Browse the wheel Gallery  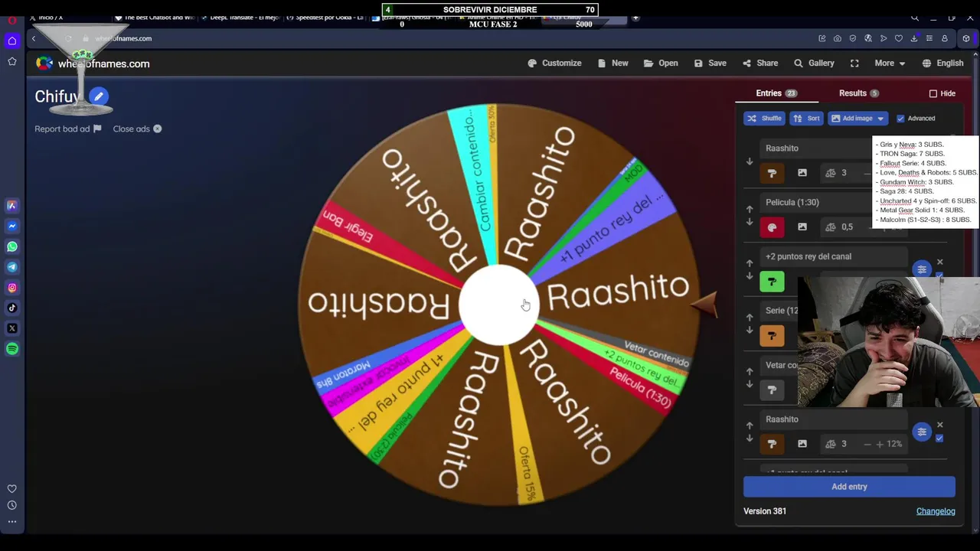pyautogui.click(x=814, y=64)
